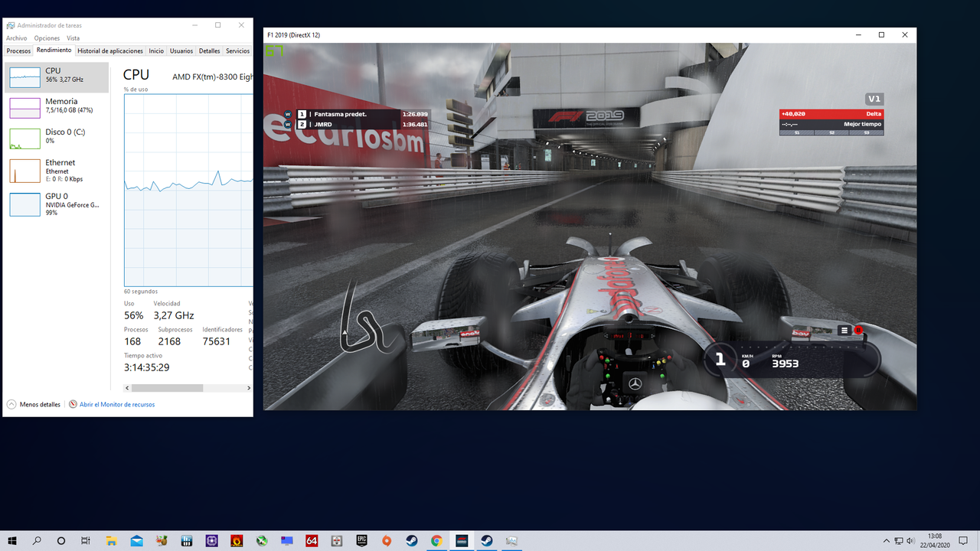Open the volume tray icon
This screenshot has width=980, height=551.
[912, 540]
